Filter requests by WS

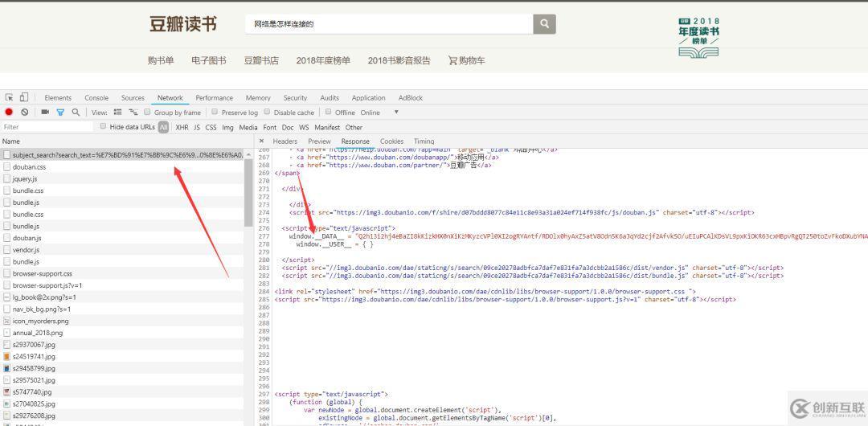point(305,128)
